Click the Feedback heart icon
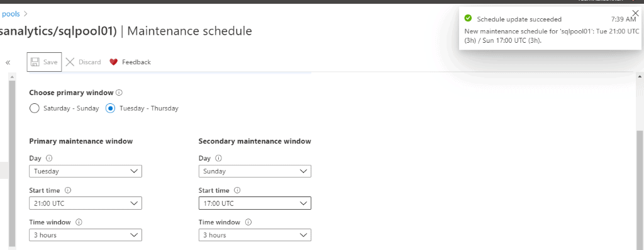This screenshot has width=644, height=250. coord(114,62)
